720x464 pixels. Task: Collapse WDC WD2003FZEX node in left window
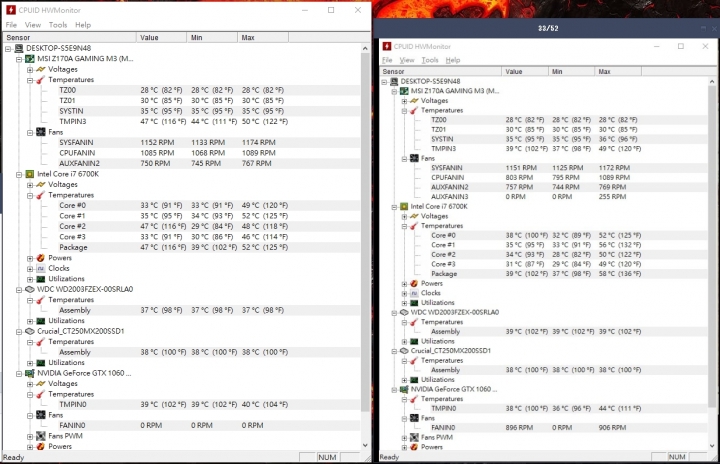click(x=19, y=289)
